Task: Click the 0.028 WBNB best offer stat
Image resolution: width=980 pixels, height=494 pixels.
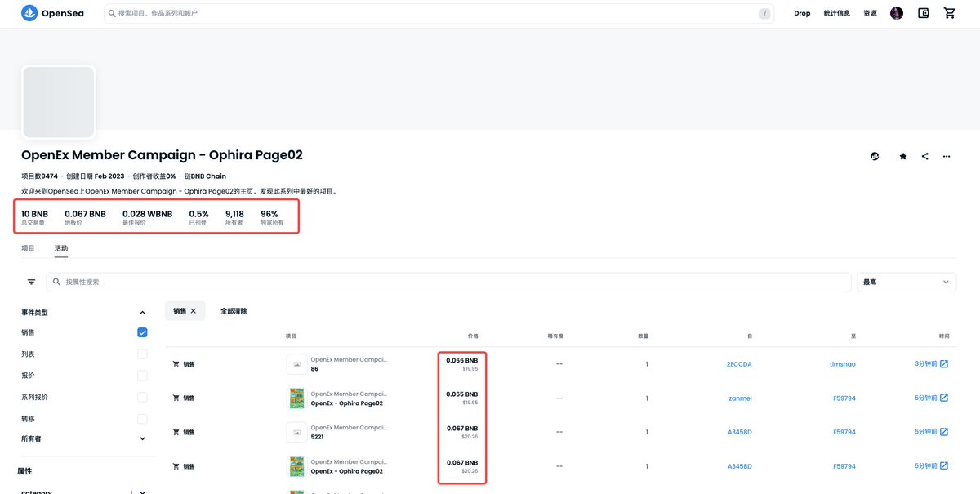Action: 148,217
